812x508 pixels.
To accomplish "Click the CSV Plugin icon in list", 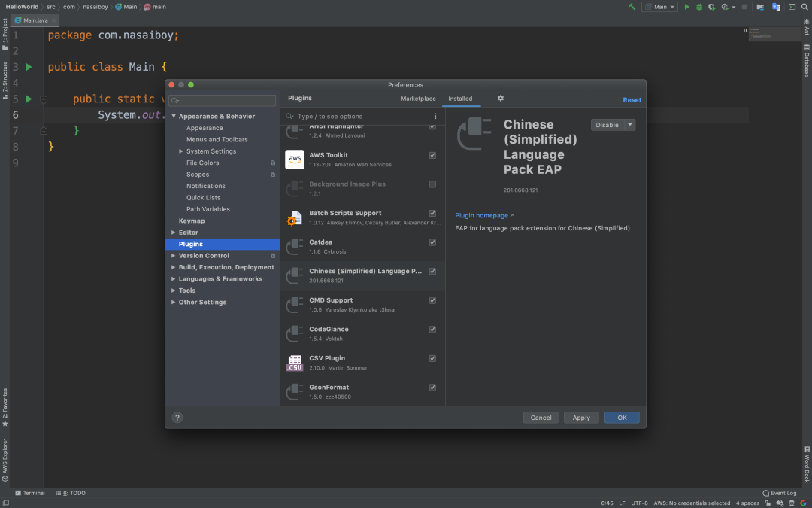I will (294, 363).
